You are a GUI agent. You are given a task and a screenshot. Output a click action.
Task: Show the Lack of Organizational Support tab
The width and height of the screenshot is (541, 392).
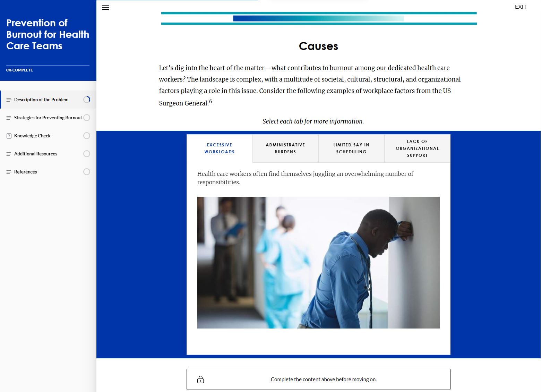tap(417, 148)
